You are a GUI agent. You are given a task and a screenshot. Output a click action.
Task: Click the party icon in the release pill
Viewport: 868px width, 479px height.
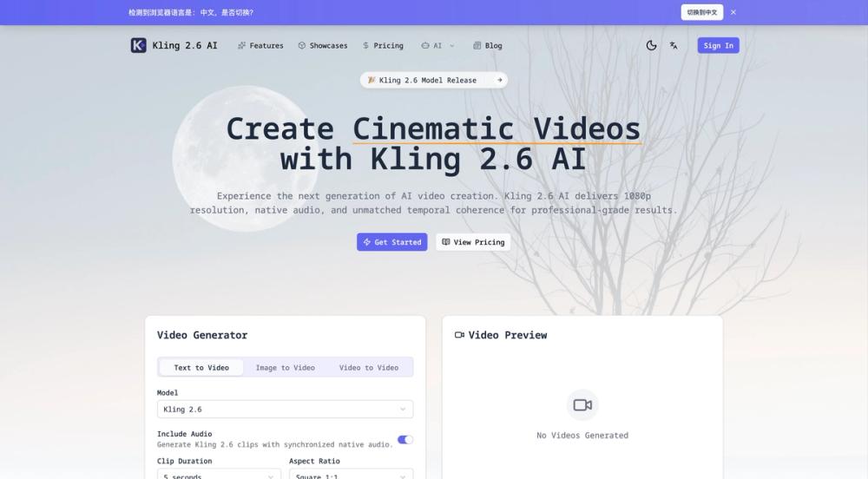coord(372,80)
